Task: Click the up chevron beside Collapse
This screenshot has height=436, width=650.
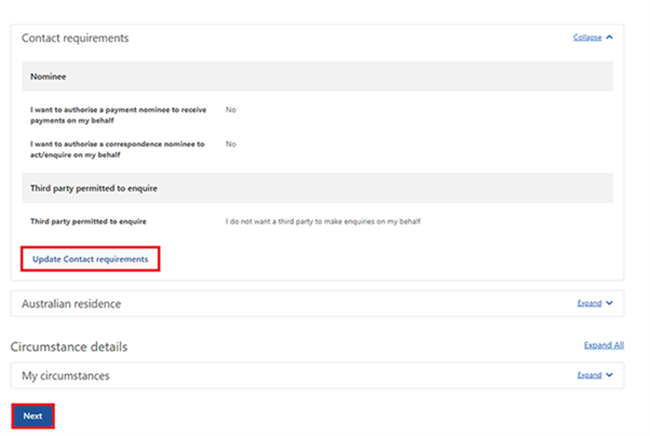Action: point(609,37)
